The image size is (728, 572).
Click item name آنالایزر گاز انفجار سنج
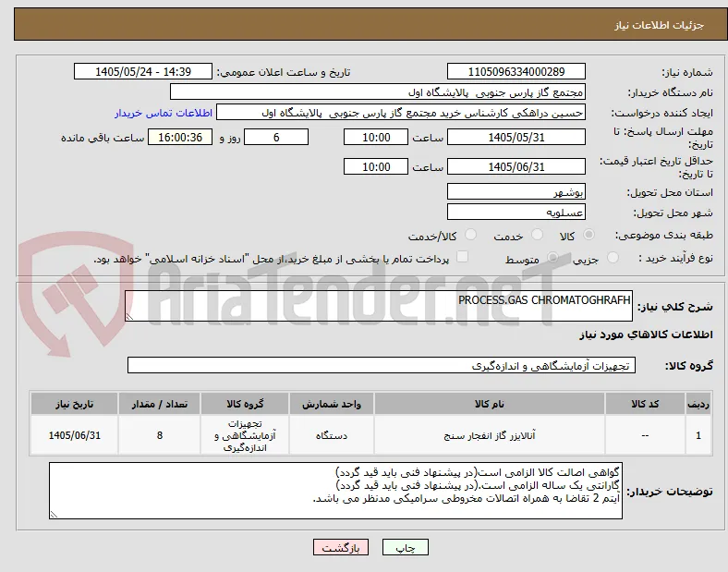(490, 435)
